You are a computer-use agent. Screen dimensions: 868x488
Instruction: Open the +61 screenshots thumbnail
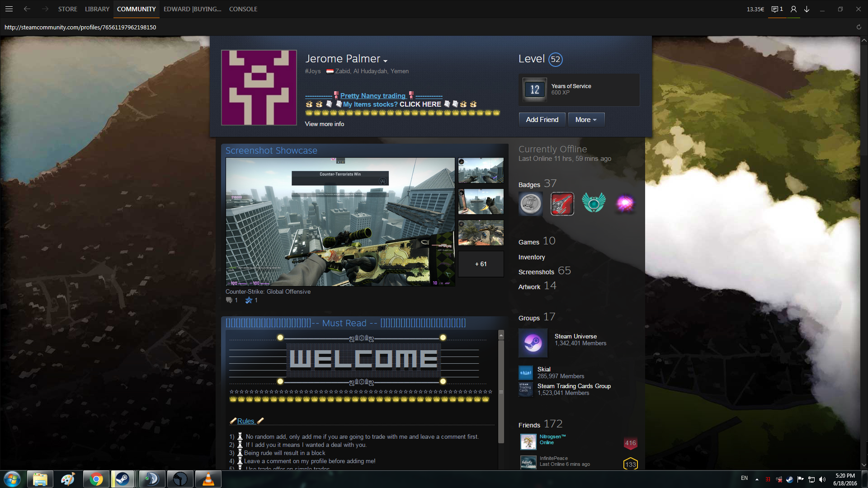tap(481, 264)
